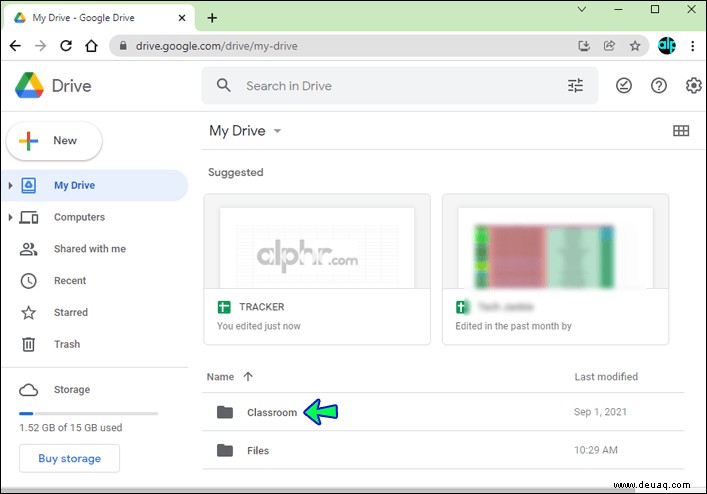Open the Help question mark icon
The width and height of the screenshot is (707, 494).
tap(659, 85)
